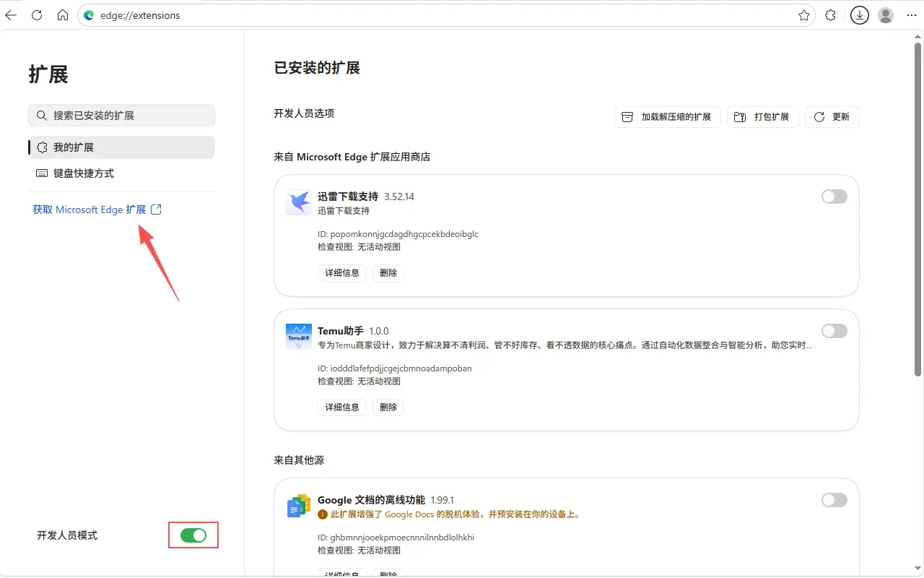Click the Downloads icon near the address bar
924x578 pixels.
[x=859, y=14]
